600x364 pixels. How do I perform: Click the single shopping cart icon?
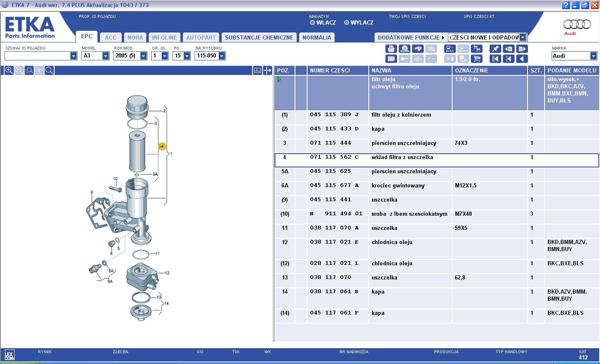pyautogui.click(x=476, y=59)
